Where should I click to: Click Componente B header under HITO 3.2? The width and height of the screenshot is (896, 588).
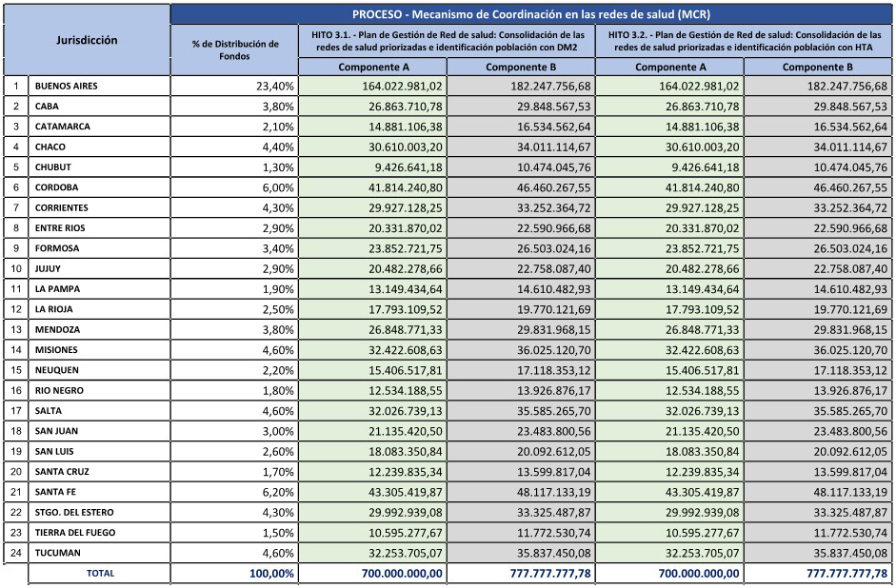coord(818,68)
